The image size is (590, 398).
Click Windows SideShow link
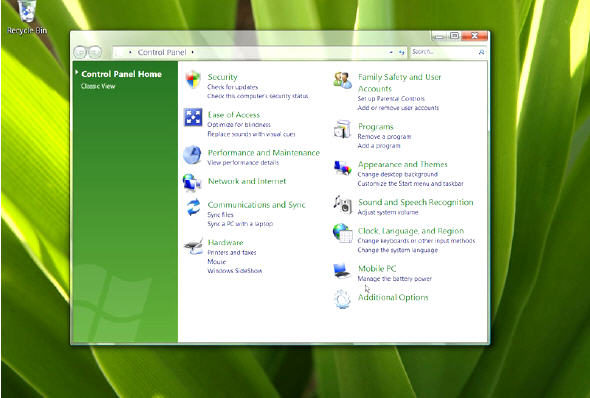234,271
